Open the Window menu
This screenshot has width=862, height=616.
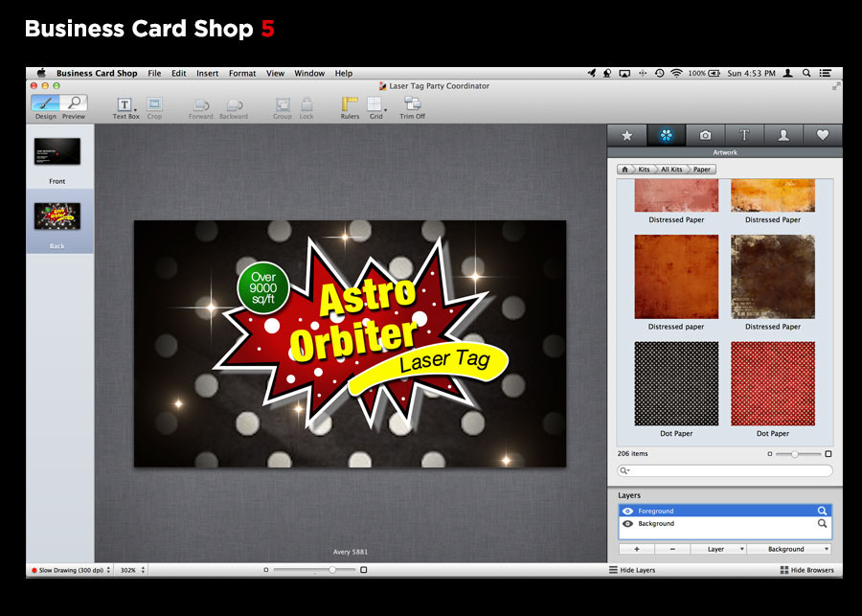[309, 73]
